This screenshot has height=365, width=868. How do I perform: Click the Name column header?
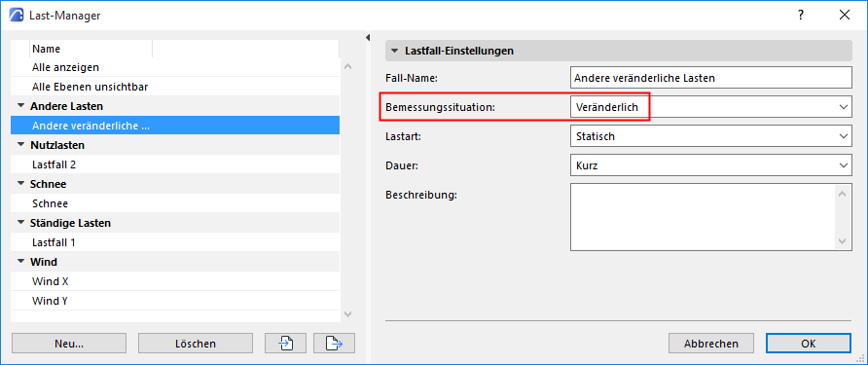click(x=90, y=49)
